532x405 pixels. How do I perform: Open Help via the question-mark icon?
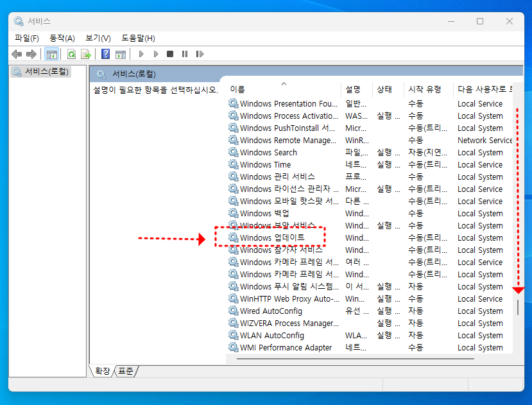click(105, 54)
